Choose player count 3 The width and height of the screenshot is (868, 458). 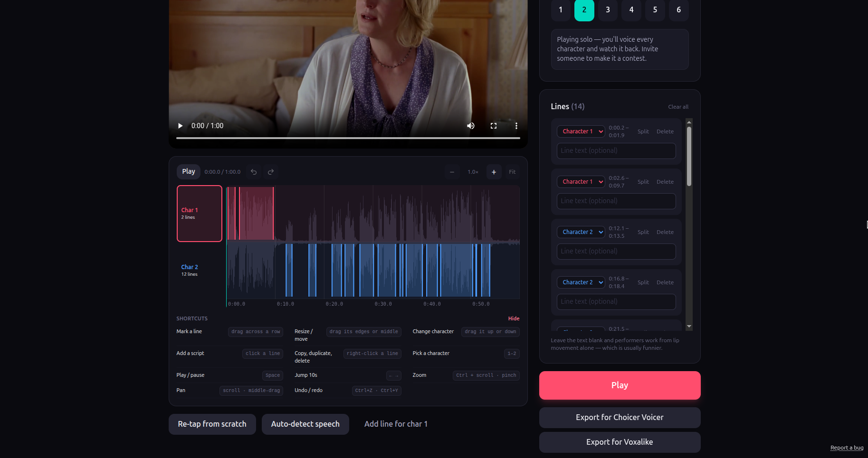(x=608, y=9)
